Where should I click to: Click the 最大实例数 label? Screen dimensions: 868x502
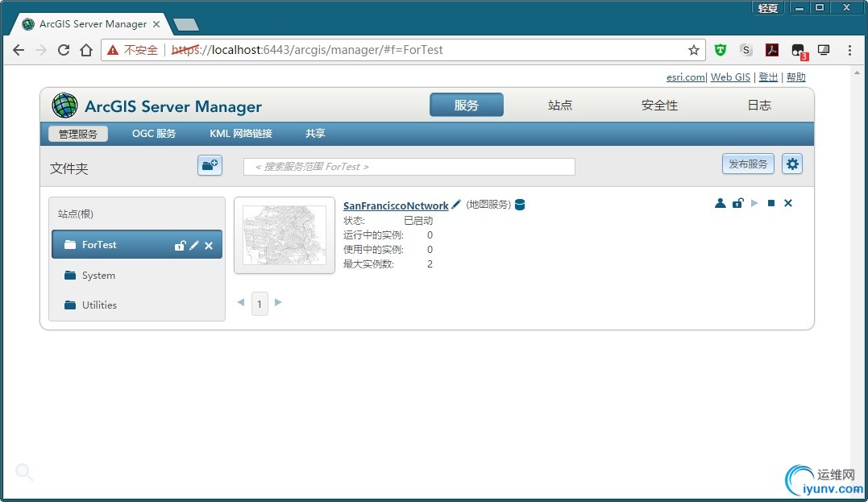click(x=368, y=264)
